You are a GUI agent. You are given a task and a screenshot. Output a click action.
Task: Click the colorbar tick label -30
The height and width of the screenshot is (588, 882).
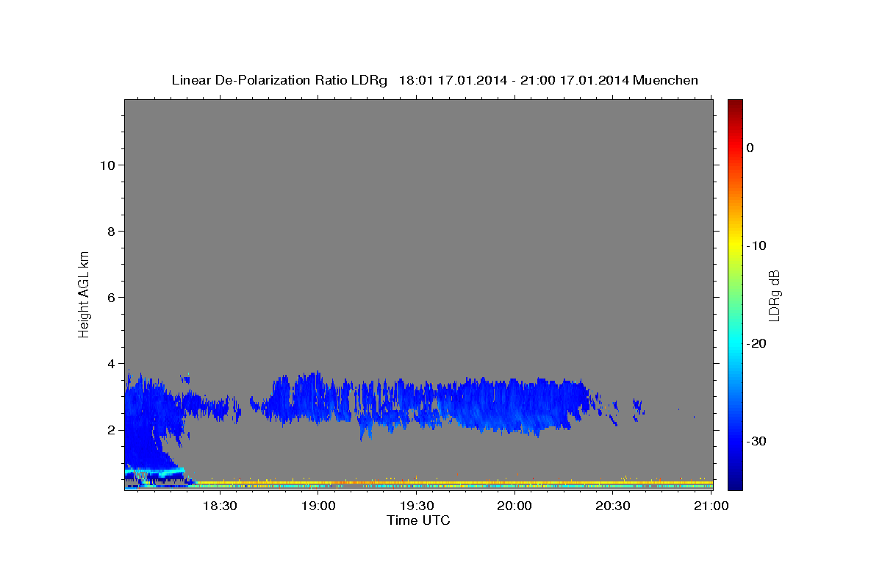point(756,441)
